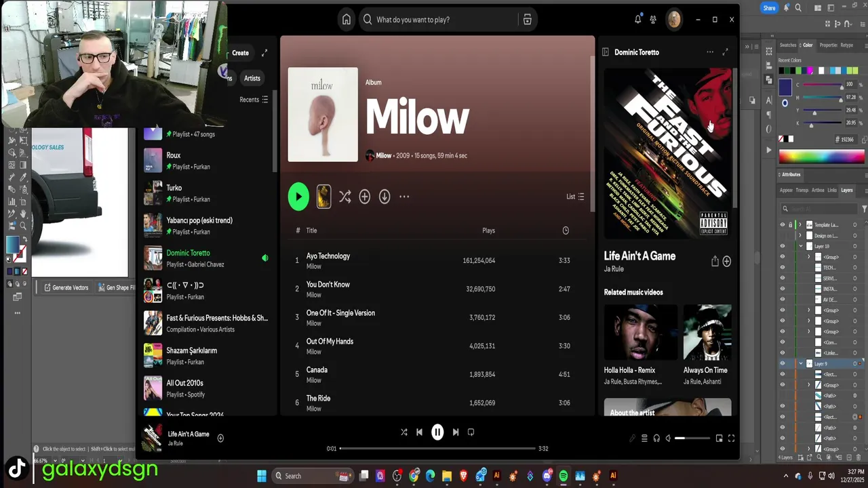The height and width of the screenshot is (488, 868).
Task: Open Spotify notifications bell
Action: [637, 20]
